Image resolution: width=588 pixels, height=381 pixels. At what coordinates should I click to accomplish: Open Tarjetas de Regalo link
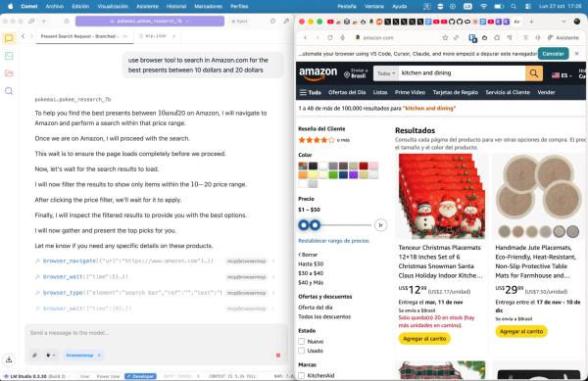pos(456,92)
